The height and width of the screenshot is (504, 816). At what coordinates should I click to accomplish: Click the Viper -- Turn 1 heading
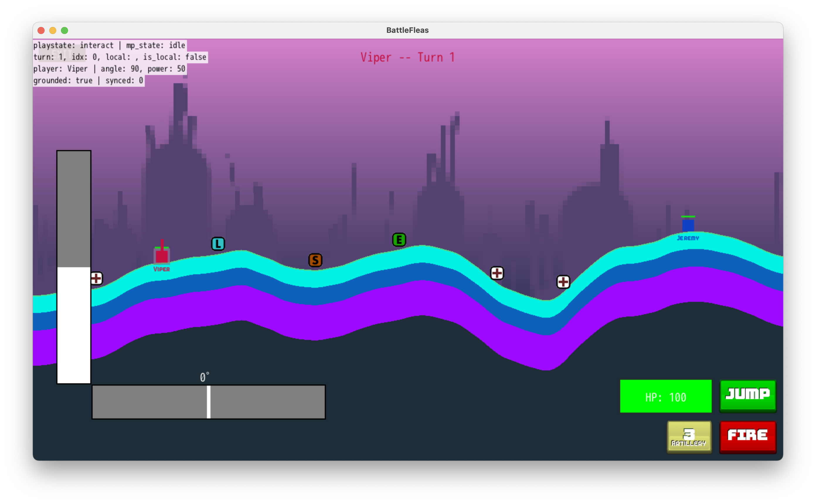[407, 57]
